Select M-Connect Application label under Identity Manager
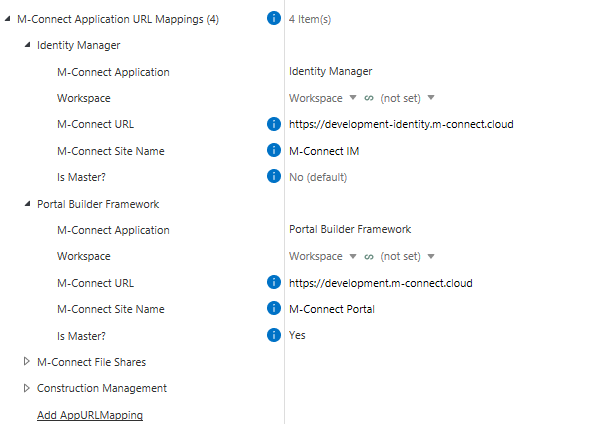This screenshot has height=424, width=590. click(x=113, y=72)
